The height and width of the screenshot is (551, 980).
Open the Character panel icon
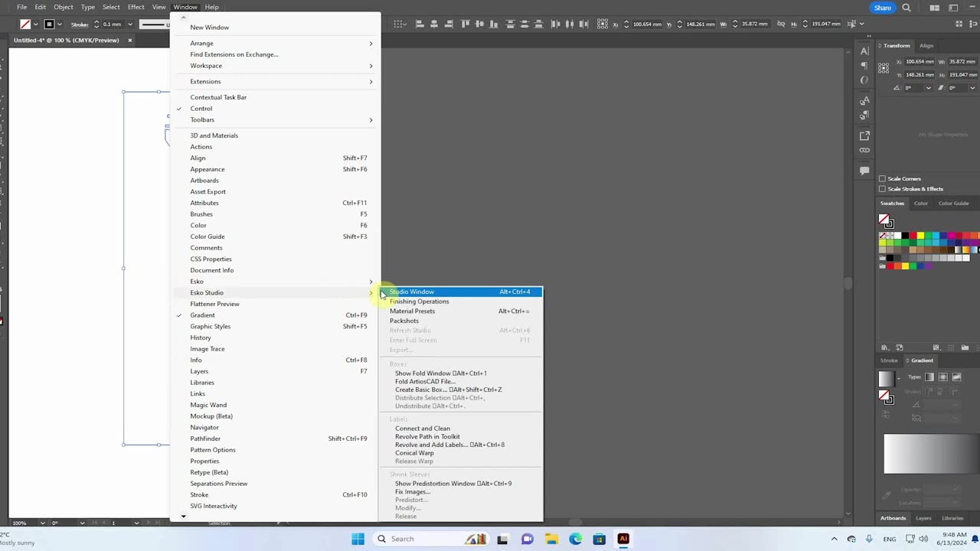point(864,51)
